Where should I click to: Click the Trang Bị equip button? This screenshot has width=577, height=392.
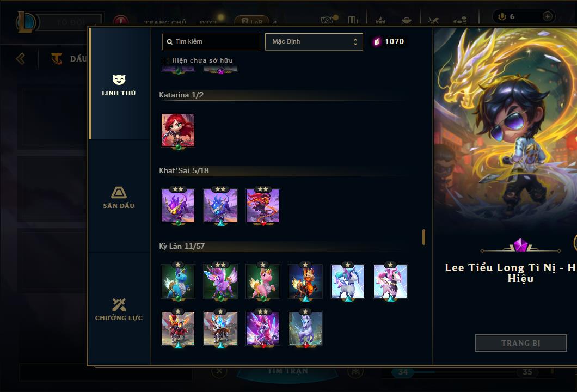click(x=521, y=343)
